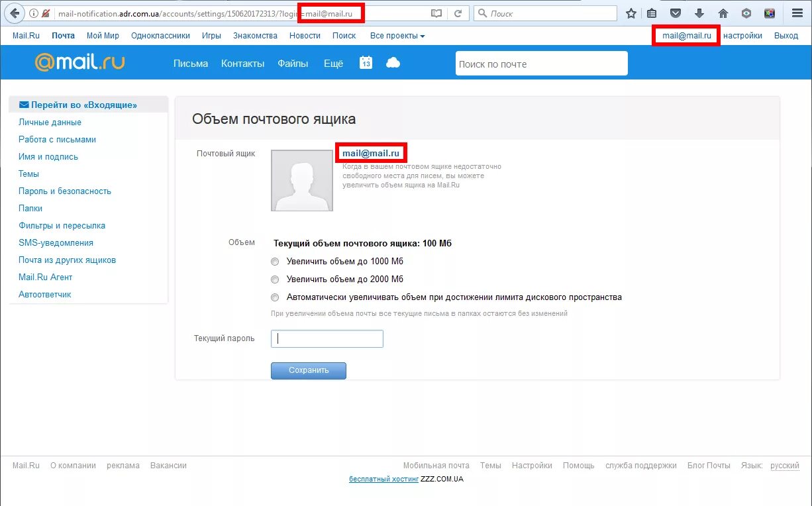Screen dimensions: 812x506
Task: Open «реклама» footer link
Action: 123,466
